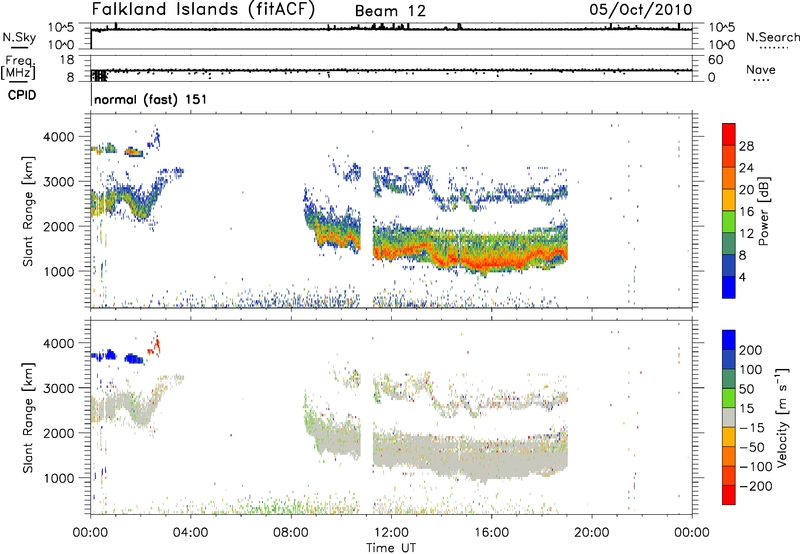Select the '4' power colorbar label
The width and height of the screenshot is (800, 554).
[742, 277]
